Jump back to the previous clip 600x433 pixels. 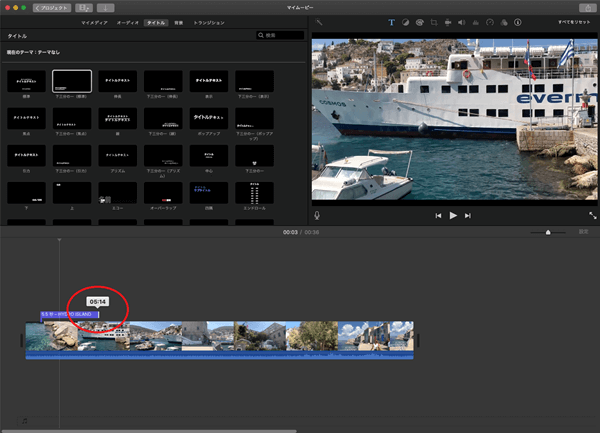[438, 215]
